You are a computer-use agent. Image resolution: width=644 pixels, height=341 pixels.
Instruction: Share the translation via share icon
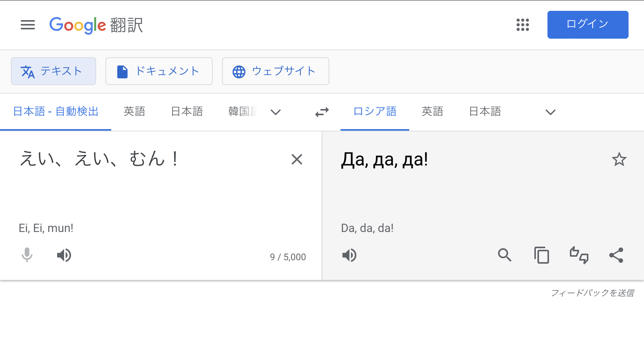[x=616, y=255]
